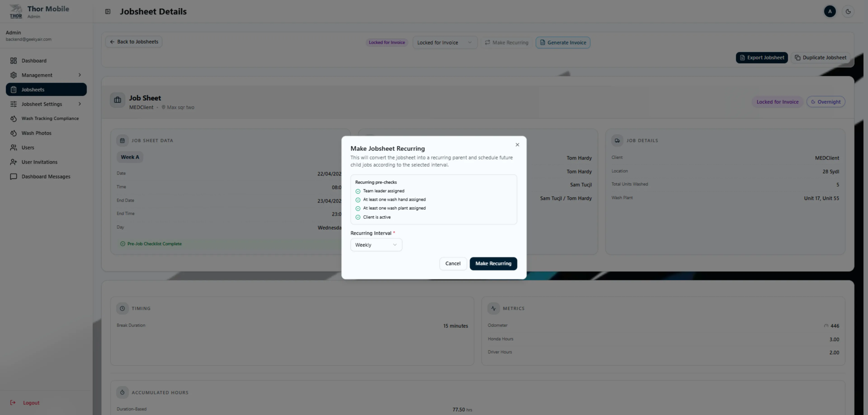The image size is (868, 415).
Task: Click the Honda Hours value 3.00
Action: point(834,339)
